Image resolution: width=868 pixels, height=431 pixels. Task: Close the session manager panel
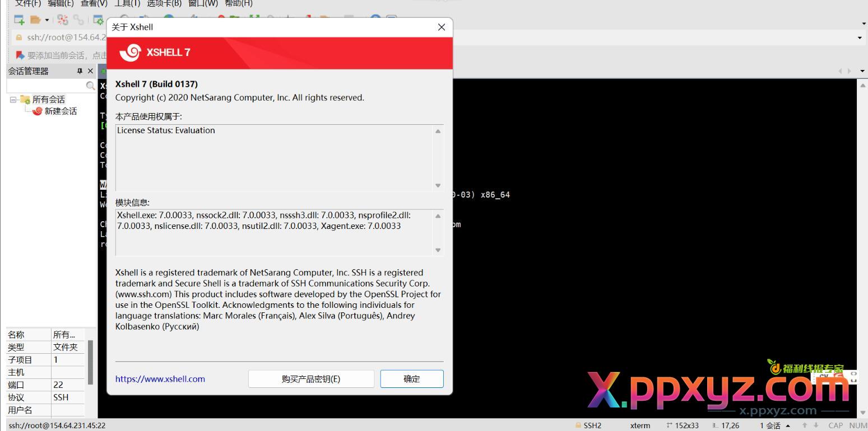pos(90,71)
